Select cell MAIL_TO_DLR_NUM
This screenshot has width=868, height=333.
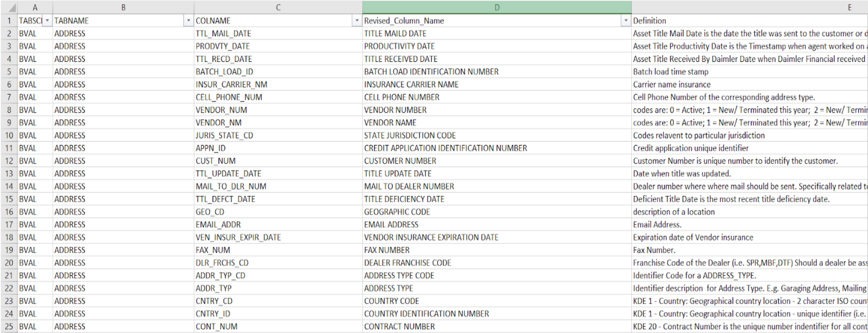point(278,186)
